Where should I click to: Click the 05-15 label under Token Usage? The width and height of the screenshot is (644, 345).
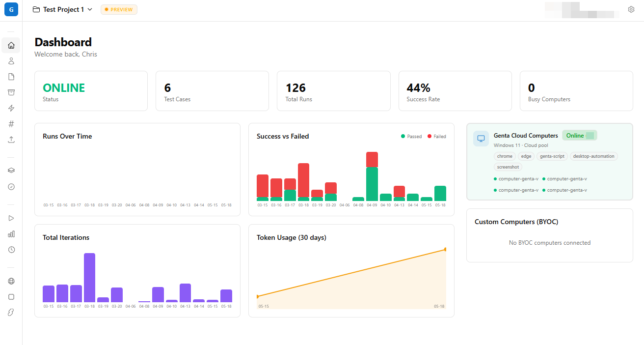coord(264,306)
